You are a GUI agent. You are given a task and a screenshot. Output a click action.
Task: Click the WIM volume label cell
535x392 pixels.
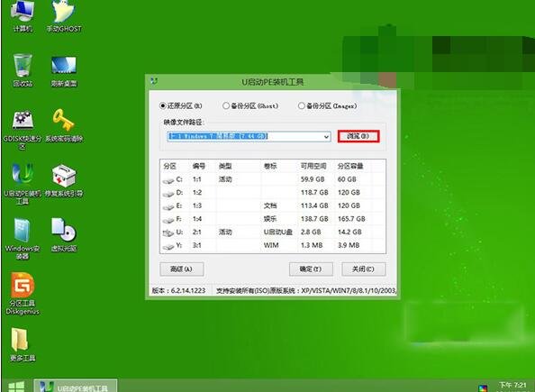[x=271, y=245]
